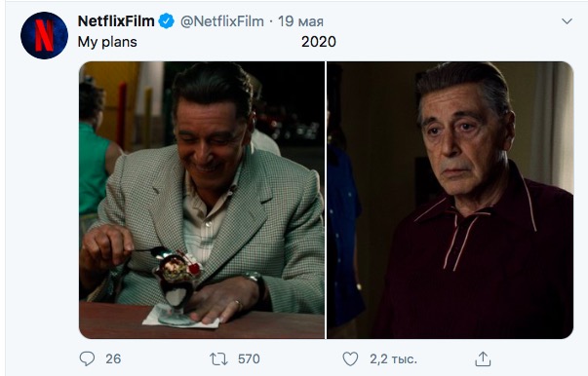Click the My plans tweet text

pos(107,42)
